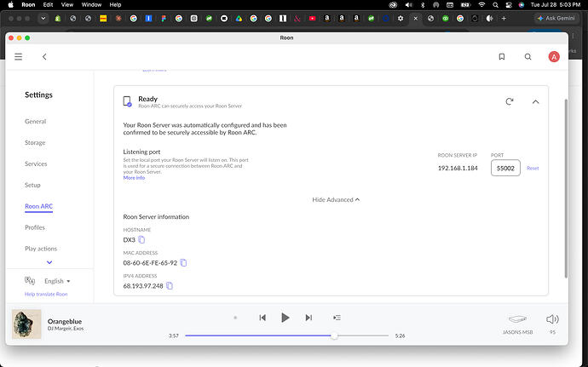Open the Edit menu
The width and height of the screenshot is (588, 367).
(x=48, y=4)
